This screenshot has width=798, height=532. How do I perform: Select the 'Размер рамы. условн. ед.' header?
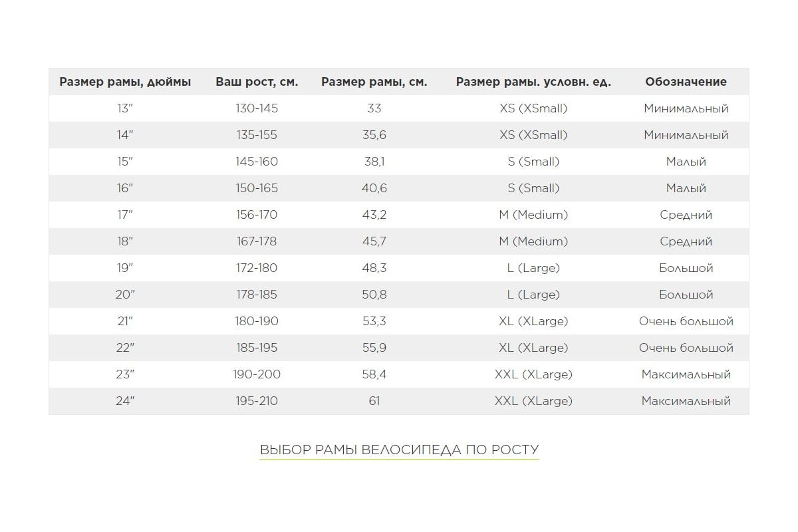click(x=533, y=82)
